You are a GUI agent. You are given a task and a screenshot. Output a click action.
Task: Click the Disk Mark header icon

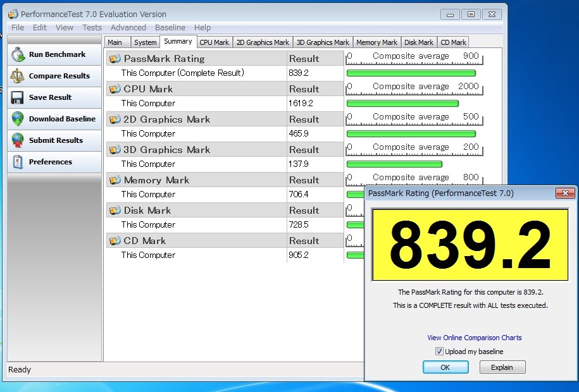(115, 210)
